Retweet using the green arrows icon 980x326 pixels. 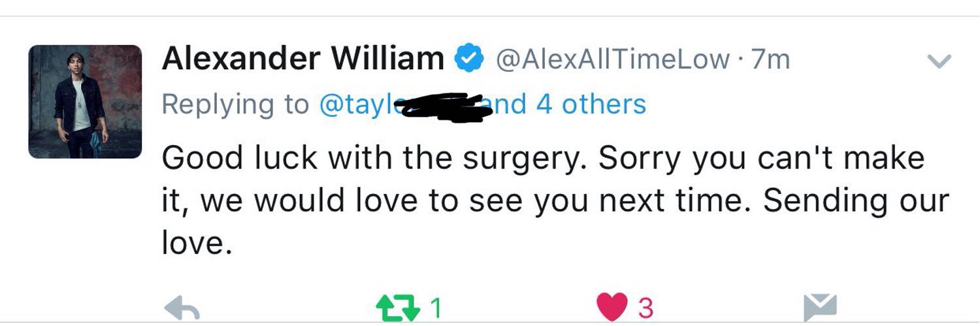coord(398,308)
